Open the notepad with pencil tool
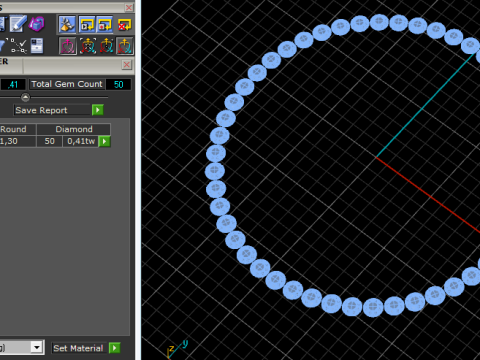480x360 pixels. coord(18,24)
